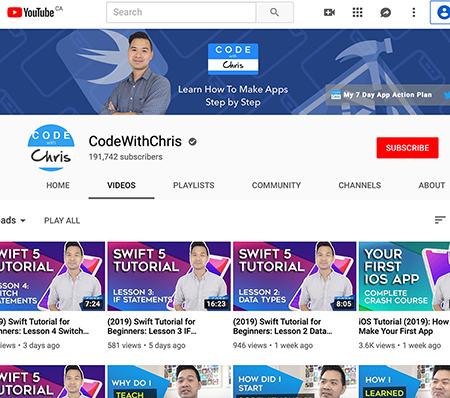Open the messages chat bubble icon
This screenshot has width=450, height=398.
coord(386,13)
